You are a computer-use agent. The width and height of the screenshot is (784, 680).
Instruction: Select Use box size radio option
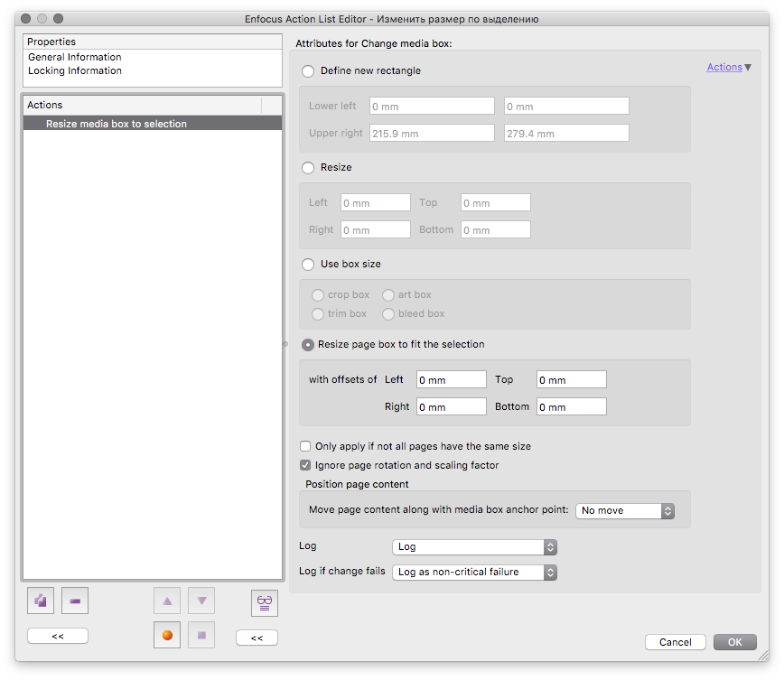pyautogui.click(x=308, y=264)
